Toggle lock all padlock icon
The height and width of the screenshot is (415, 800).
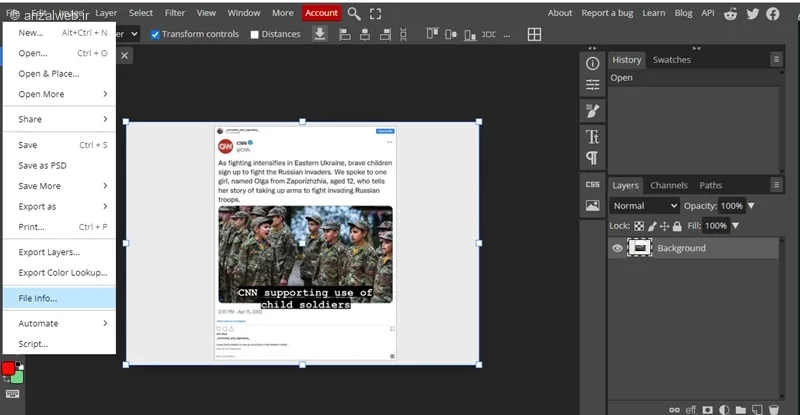point(677,226)
